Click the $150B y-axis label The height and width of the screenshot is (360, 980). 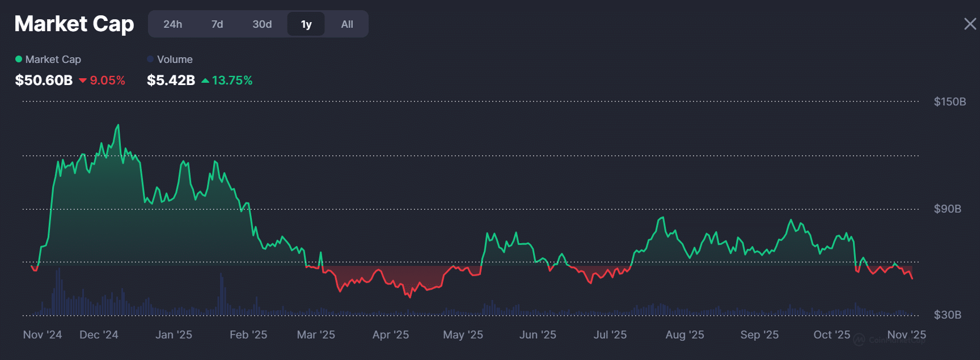point(949,102)
